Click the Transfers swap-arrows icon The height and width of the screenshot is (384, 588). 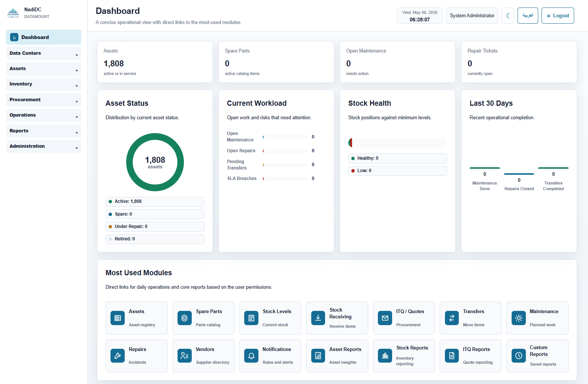pyautogui.click(x=452, y=318)
